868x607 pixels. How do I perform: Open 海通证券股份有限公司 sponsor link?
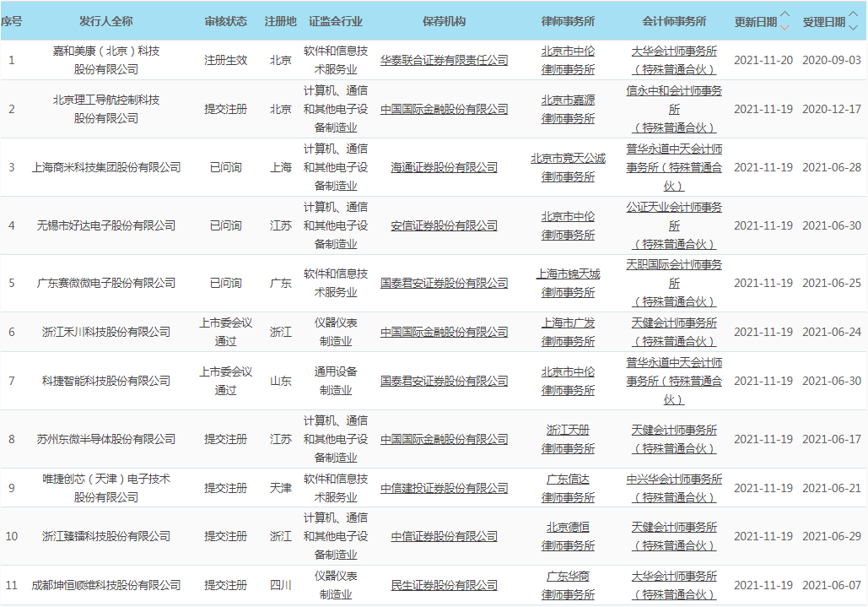click(x=444, y=167)
